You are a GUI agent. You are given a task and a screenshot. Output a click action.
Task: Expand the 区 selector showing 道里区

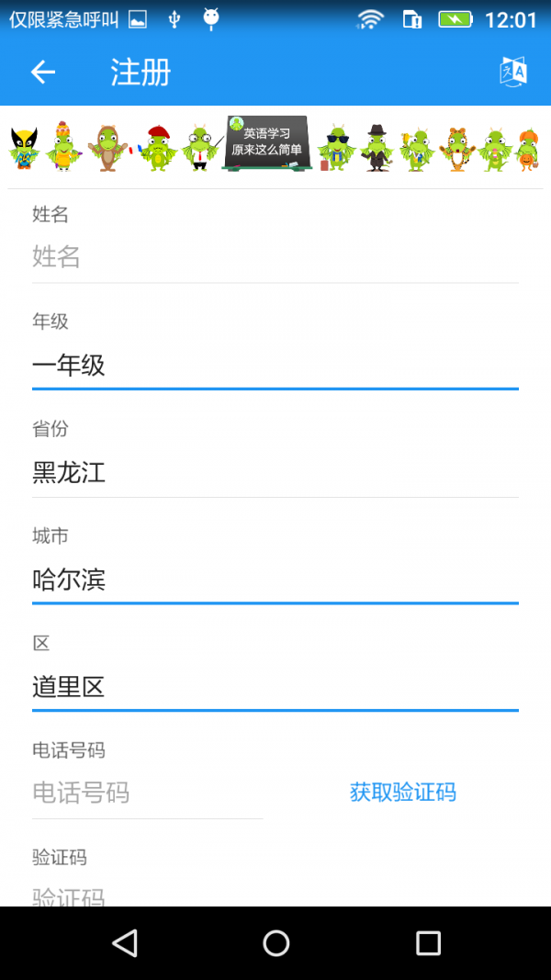pos(275,687)
